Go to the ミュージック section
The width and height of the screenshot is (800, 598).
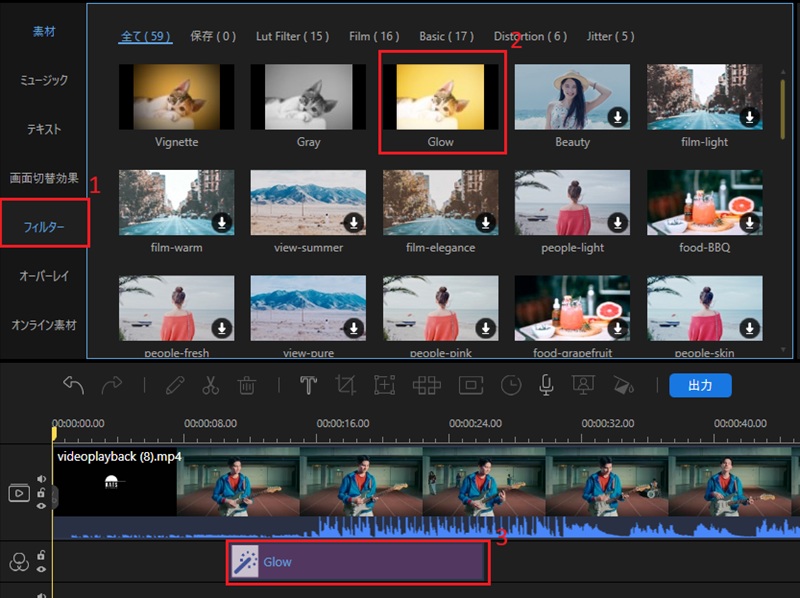click(44, 80)
